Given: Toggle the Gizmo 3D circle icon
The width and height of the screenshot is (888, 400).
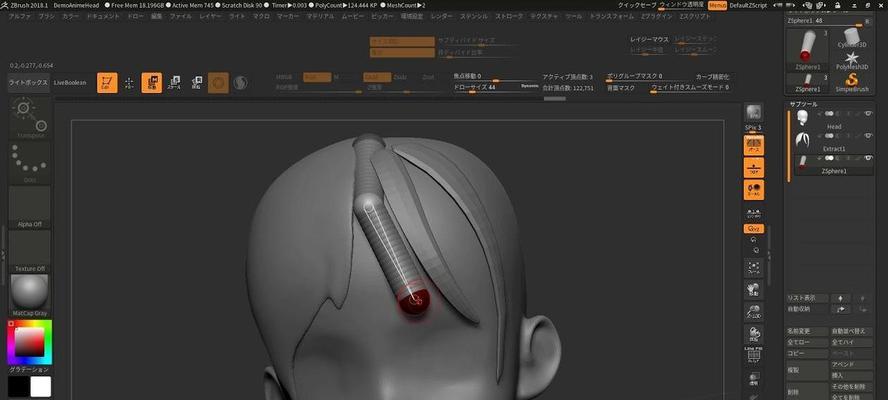Looking at the screenshot, I should tap(218, 83).
